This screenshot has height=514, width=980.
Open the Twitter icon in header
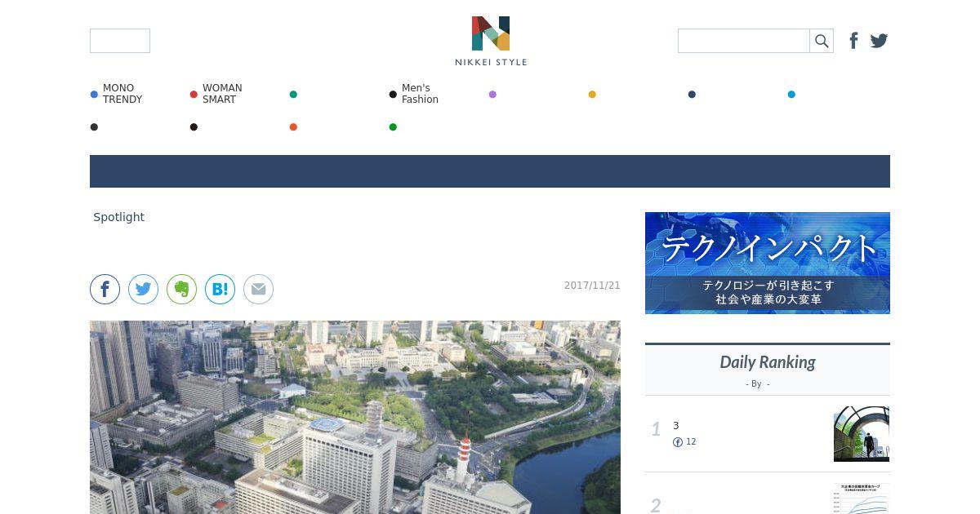tap(879, 41)
